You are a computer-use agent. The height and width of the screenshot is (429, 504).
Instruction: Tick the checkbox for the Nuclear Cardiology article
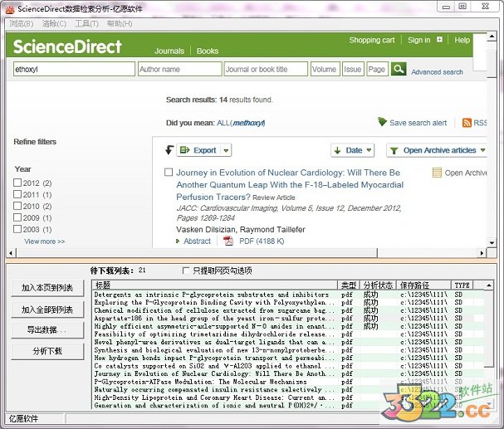[x=169, y=173]
